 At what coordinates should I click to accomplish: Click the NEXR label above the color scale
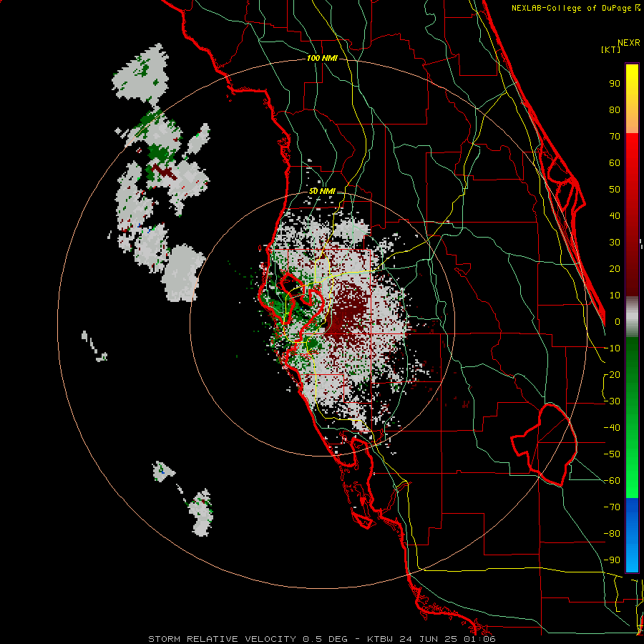[628, 43]
